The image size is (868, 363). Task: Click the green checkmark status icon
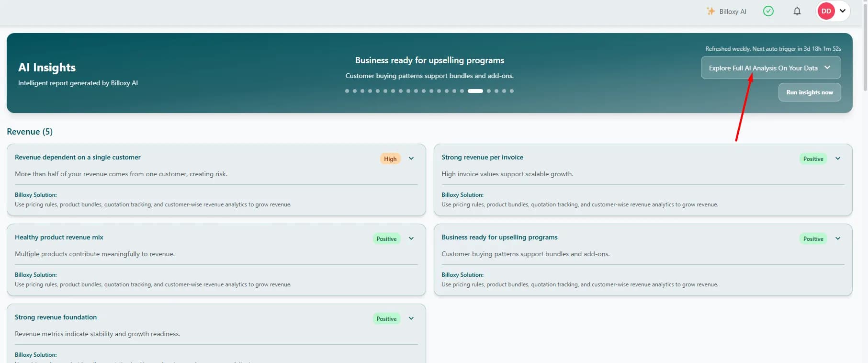768,11
